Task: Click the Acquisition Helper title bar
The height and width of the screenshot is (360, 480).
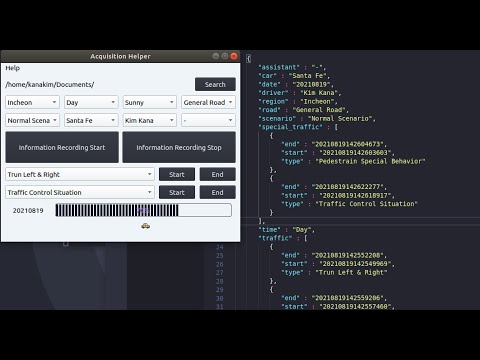Action: [120, 56]
